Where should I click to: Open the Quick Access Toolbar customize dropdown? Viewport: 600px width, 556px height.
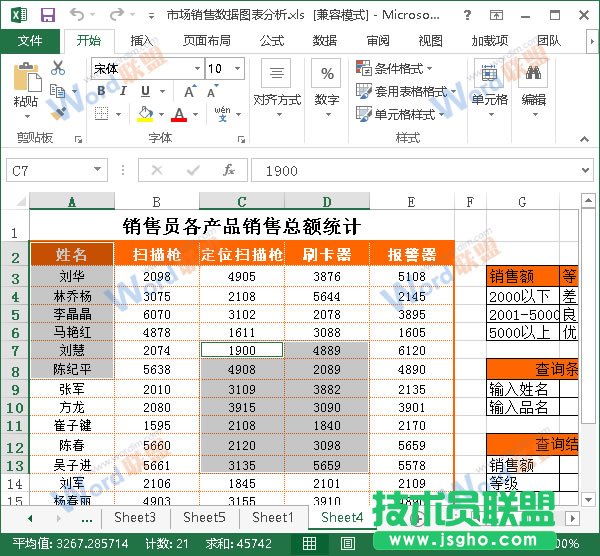click(151, 16)
